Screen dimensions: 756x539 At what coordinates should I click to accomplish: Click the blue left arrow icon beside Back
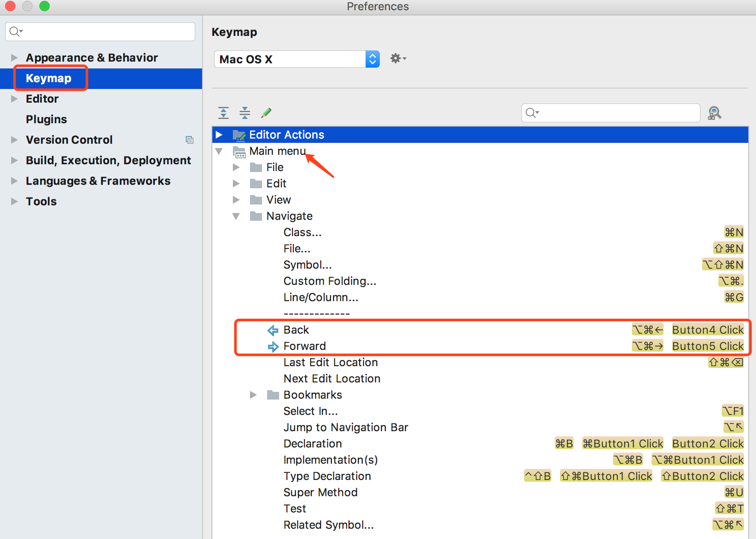273,330
